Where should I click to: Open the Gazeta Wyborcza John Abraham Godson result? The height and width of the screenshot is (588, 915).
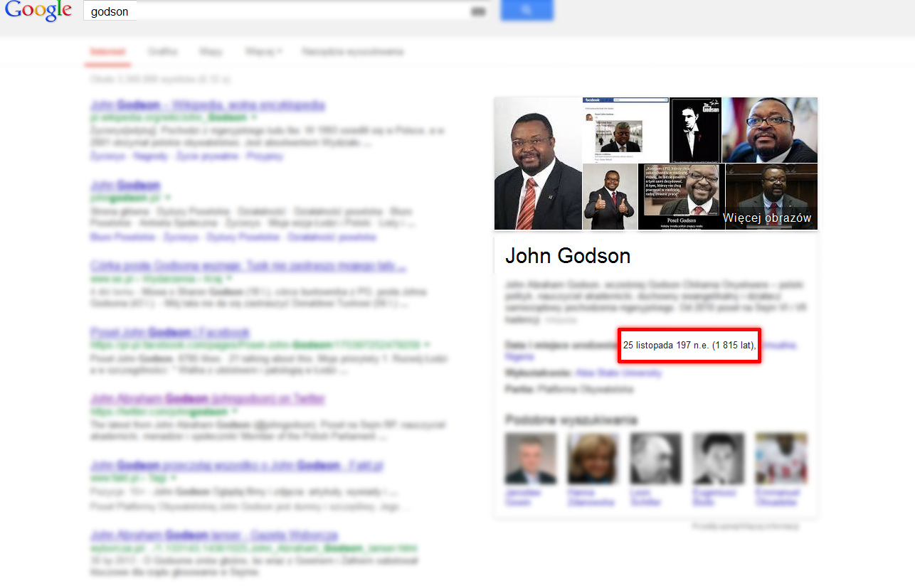(214, 535)
